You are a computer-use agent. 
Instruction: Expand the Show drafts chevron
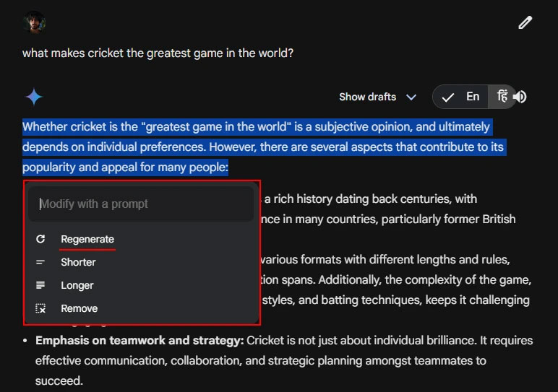(x=411, y=97)
